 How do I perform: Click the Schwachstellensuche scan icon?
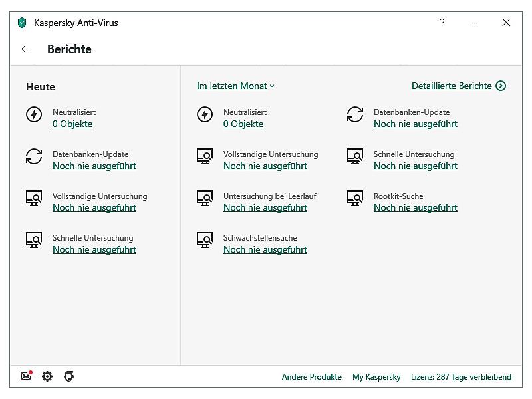205,240
